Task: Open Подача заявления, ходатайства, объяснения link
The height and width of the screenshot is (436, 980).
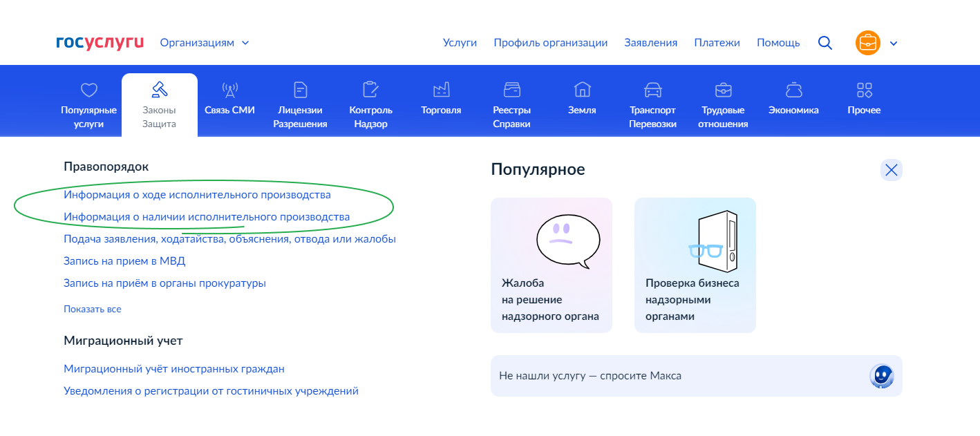Action: [x=229, y=239]
